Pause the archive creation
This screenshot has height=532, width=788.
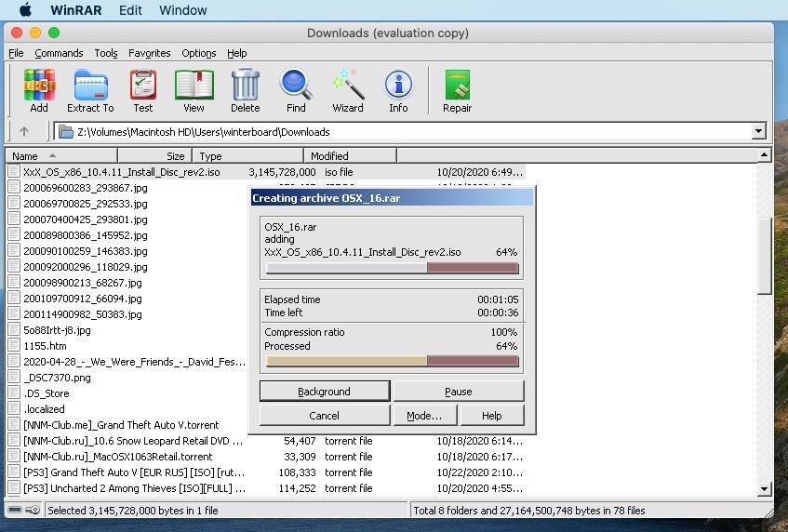[x=459, y=391]
